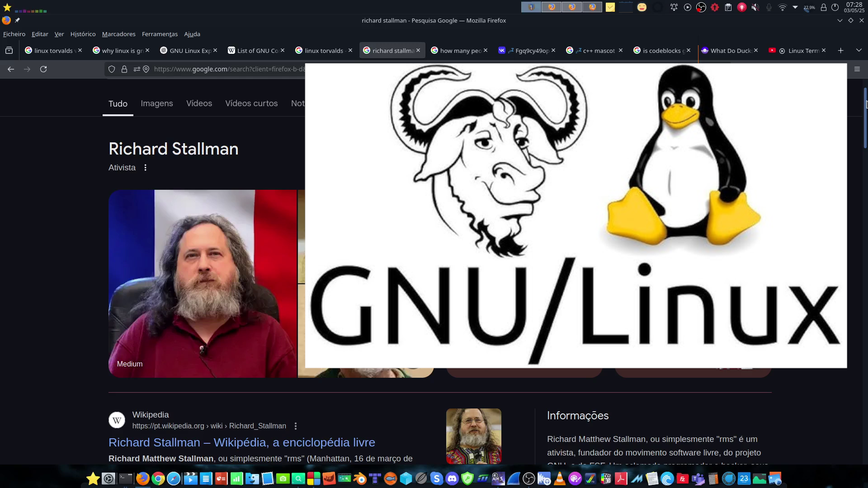The width and height of the screenshot is (868, 488).
Task: Open the PDF reader dock icon
Action: [621, 479]
